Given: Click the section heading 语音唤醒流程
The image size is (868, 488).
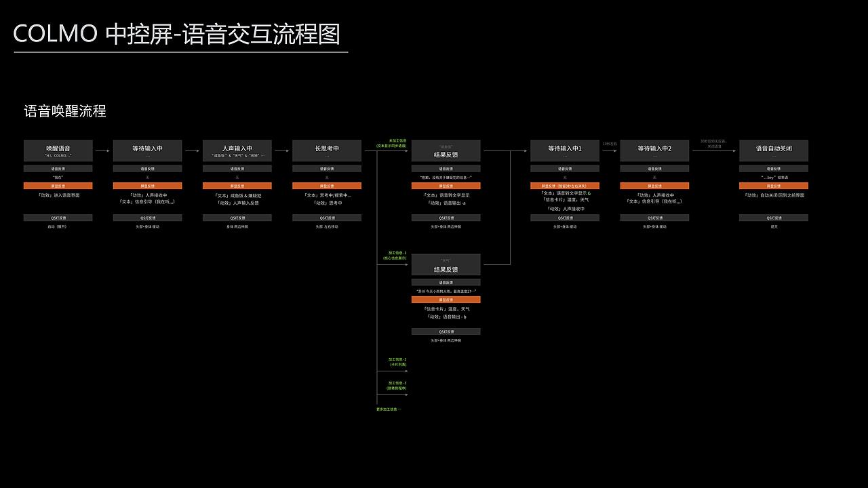Looking at the screenshot, I should coord(65,111).
